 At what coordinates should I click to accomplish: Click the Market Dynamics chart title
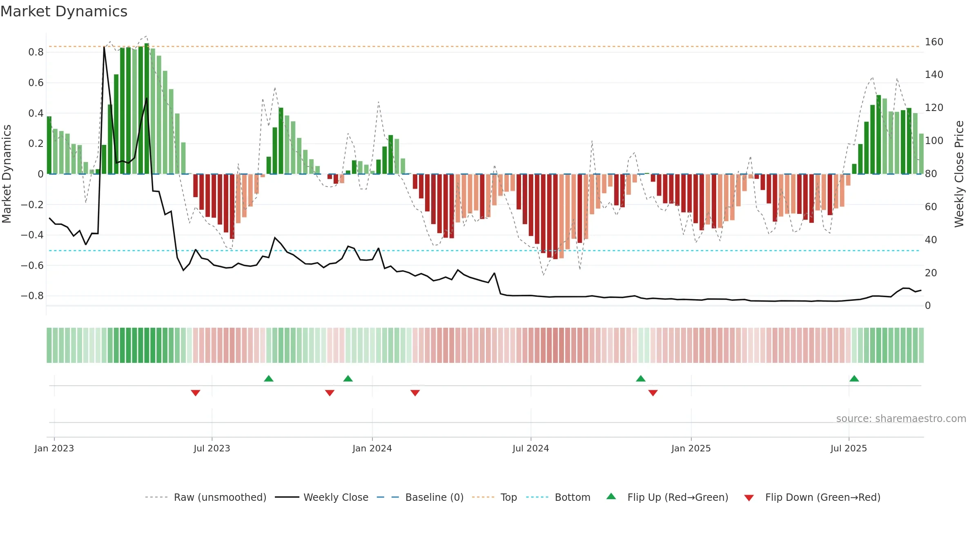click(64, 11)
